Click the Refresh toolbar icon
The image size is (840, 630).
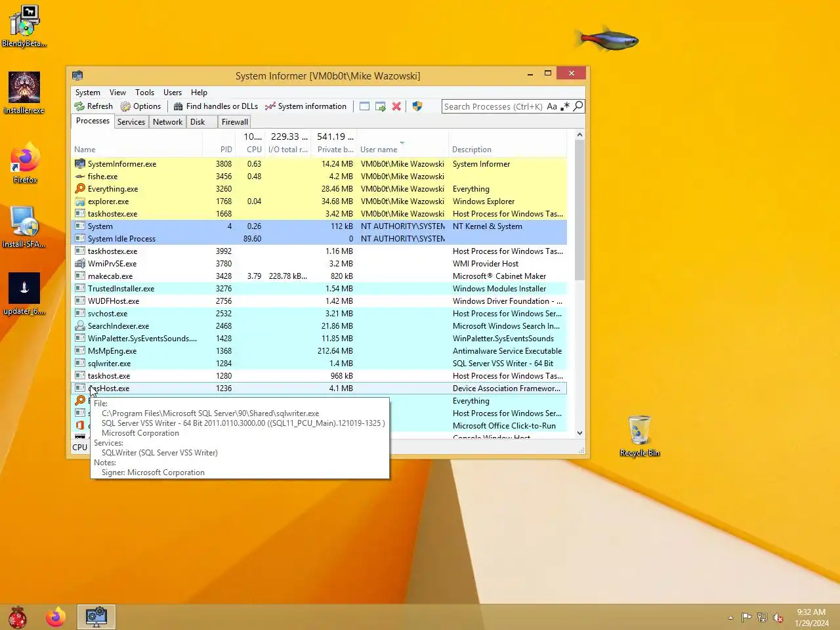point(79,106)
